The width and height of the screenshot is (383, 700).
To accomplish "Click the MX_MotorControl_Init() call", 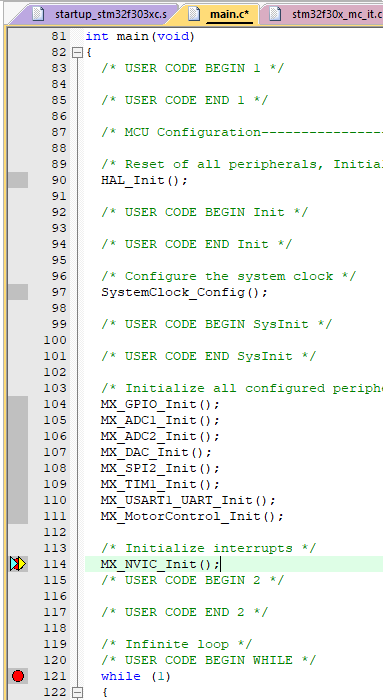I will click(x=192, y=517).
